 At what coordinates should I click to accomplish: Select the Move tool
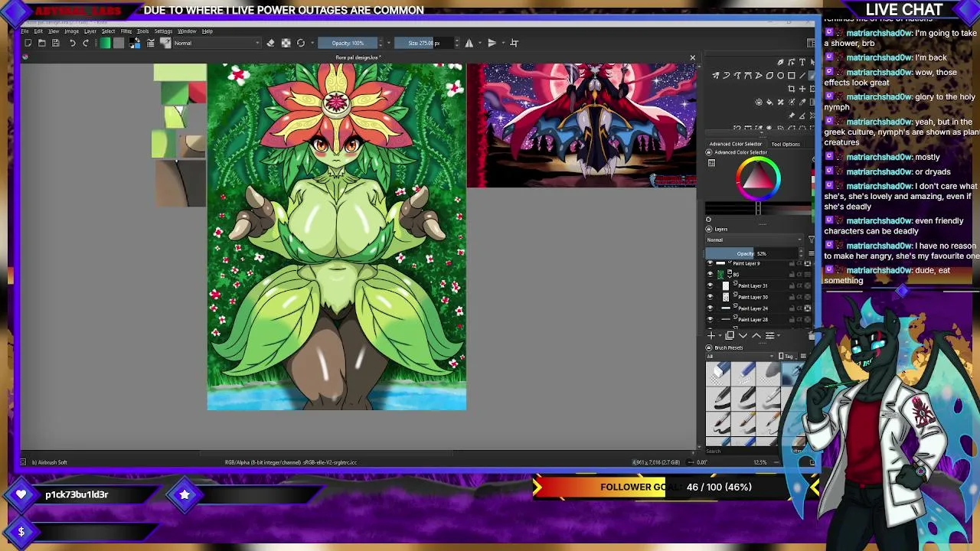tap(802, 89)
